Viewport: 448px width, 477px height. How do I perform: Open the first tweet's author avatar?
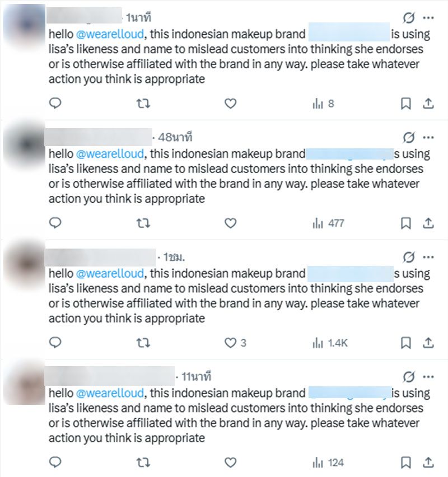(24, 26)
